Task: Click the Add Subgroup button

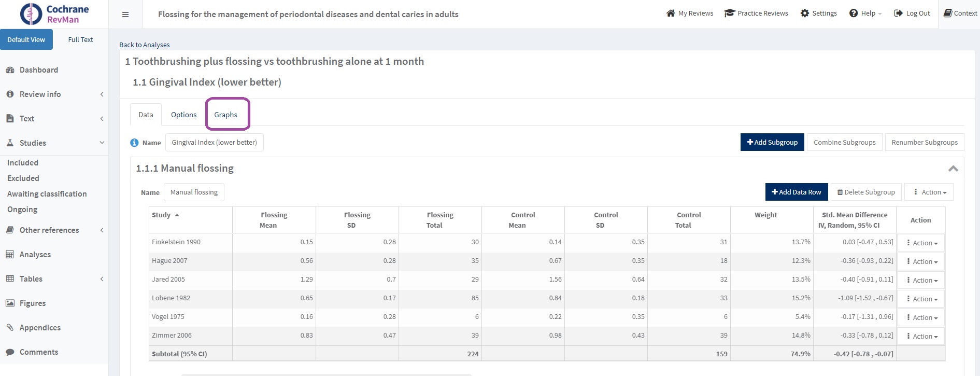Action: 772,143
